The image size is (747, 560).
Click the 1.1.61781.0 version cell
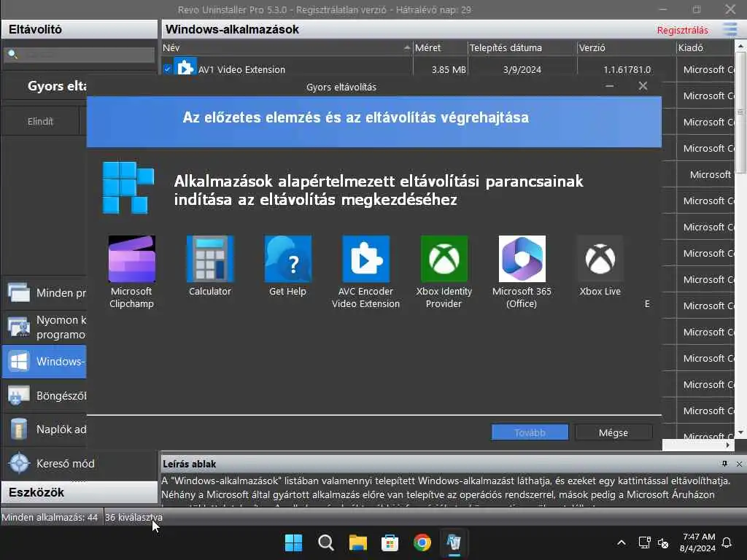click(627, 69)
